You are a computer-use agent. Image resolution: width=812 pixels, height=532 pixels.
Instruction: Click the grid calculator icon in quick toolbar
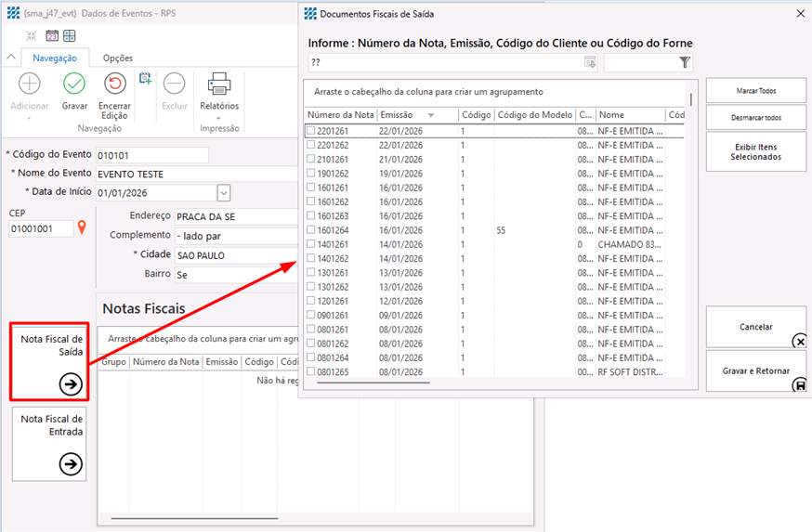coord(70,36)
